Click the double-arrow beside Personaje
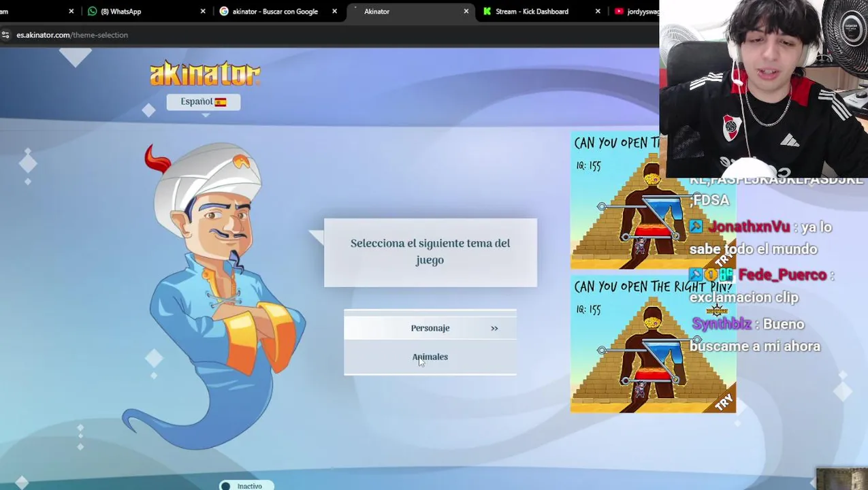This screenshot has width=868, height=490. click(494, 329)
